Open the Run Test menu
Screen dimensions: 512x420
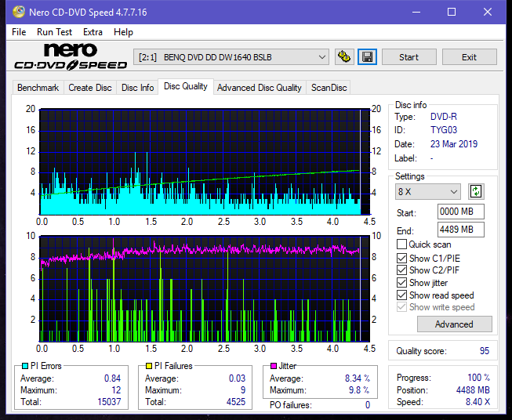point(54,32)
